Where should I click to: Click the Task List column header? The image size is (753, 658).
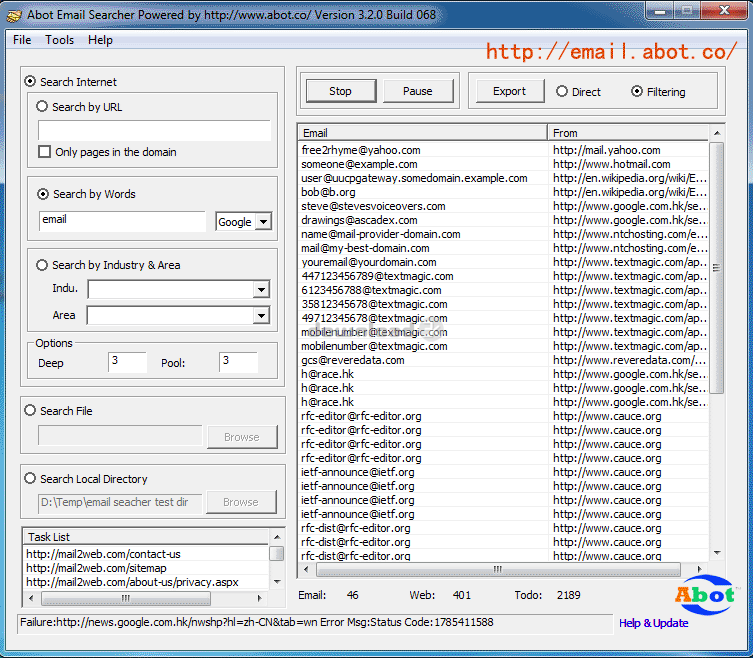[x=146, y=536]
